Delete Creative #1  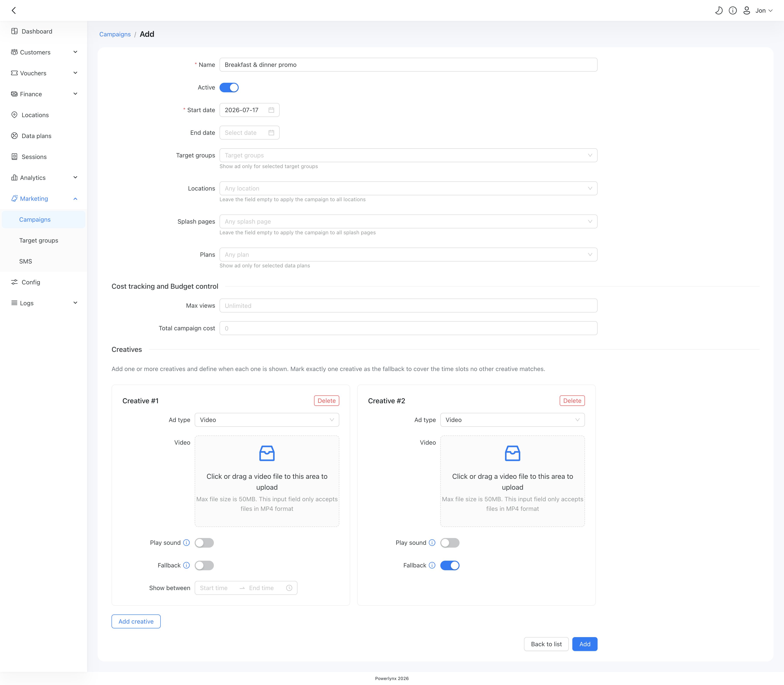(326, 401)
